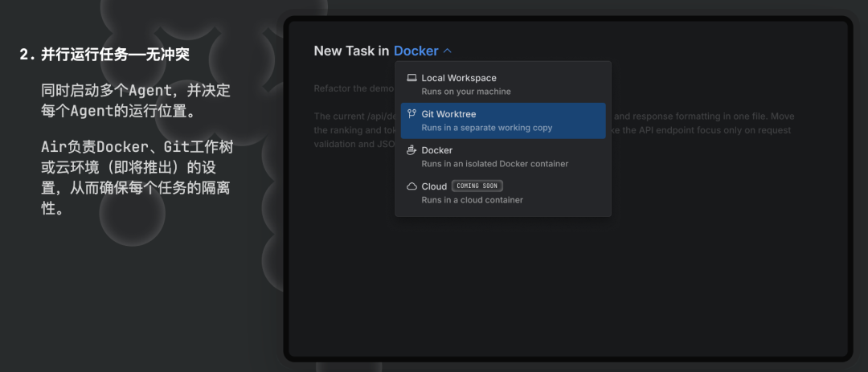Screen dimensions: 868x372
Task: Click the '2. 并行运行任务—无冲突' heading
Action: (104, 55)
